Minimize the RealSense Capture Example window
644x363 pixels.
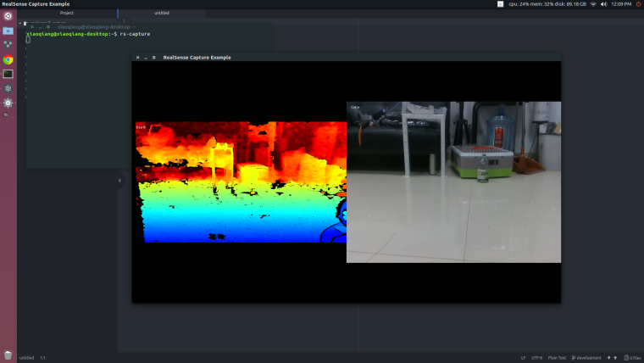pyautogui.click(x=146, y=58)
